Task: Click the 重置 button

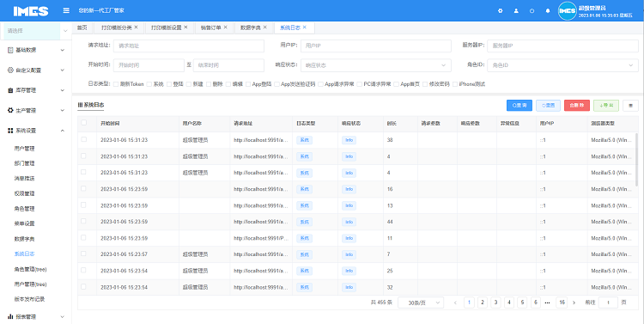Action: click(548, 105)
